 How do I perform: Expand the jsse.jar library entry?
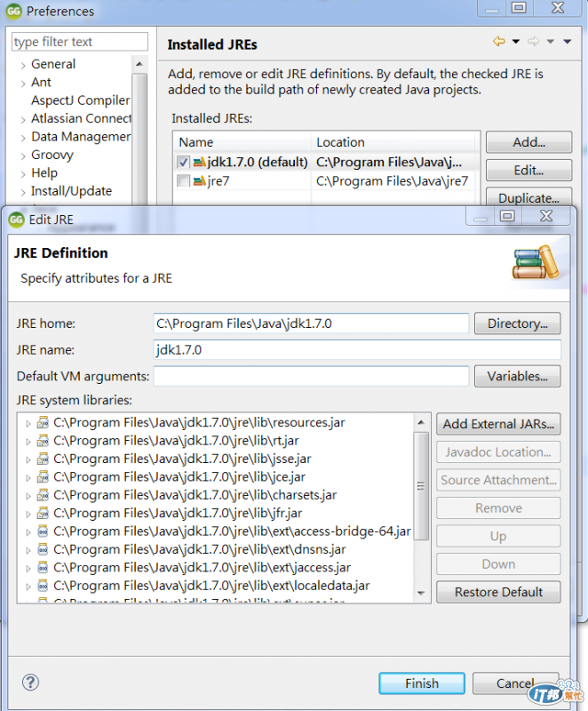[x=28, y=459]
